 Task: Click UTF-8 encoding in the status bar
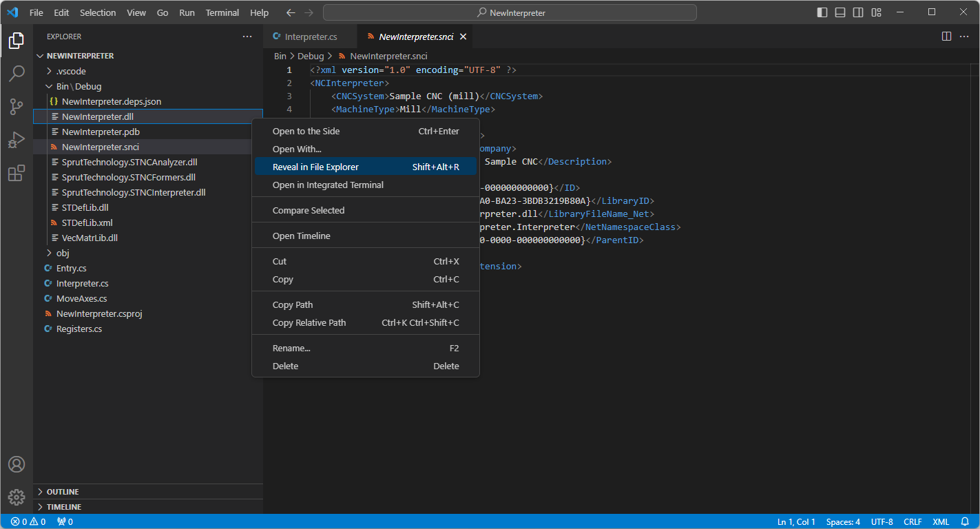coord(882,521)
